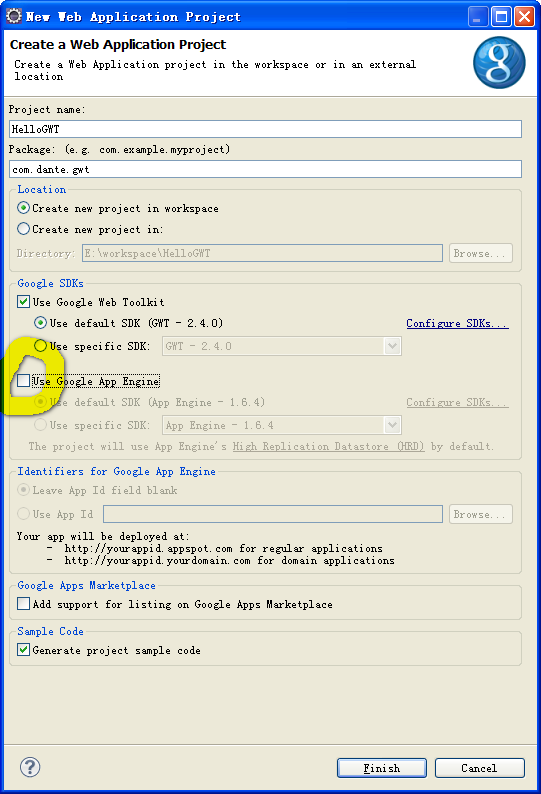The width and height of the screenshot is (541, 794).
Task: Uncheck Generate project sample code
Action: click(23, 650)
